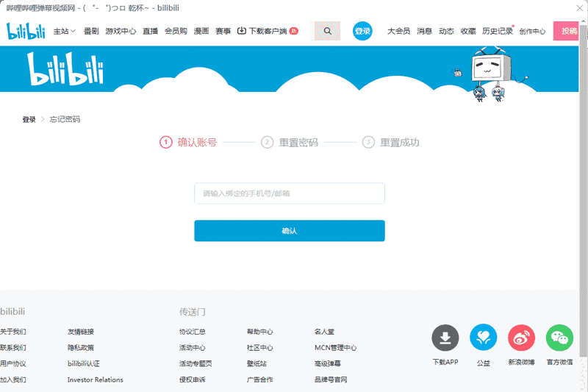The image size is (588, 392).
Task: Click the blue 确认 button
Action: click(290, 231)
